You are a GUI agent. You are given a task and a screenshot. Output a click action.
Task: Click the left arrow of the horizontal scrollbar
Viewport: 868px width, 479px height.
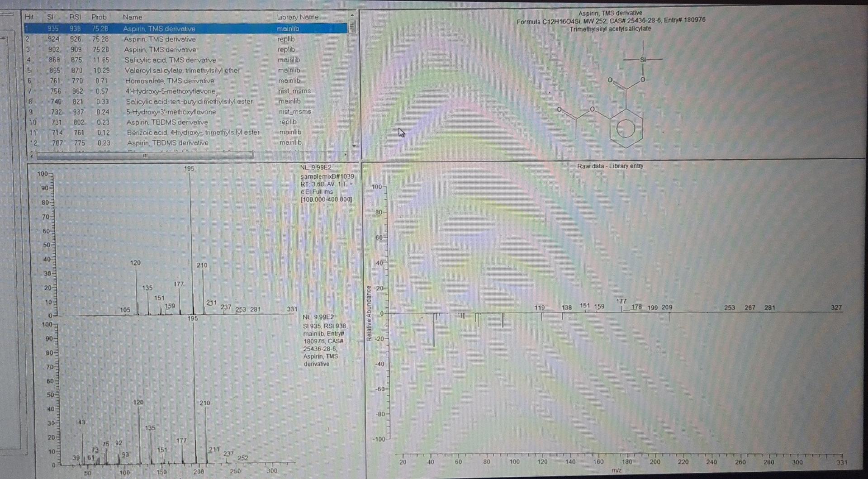click(x=30, y=155)
